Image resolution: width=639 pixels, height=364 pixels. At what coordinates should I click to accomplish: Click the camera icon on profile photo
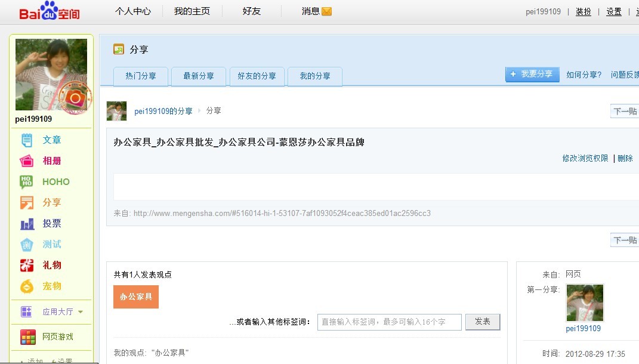75,98
